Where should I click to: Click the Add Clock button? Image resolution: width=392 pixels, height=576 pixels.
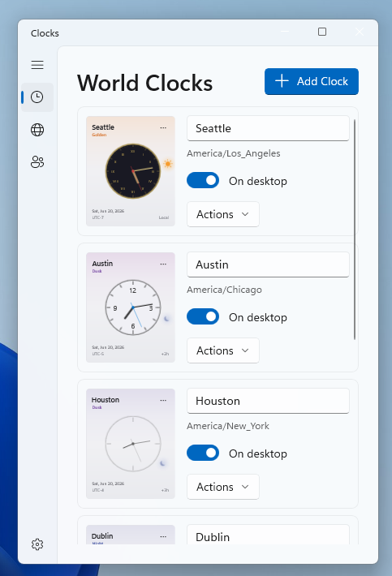[312, 81]
